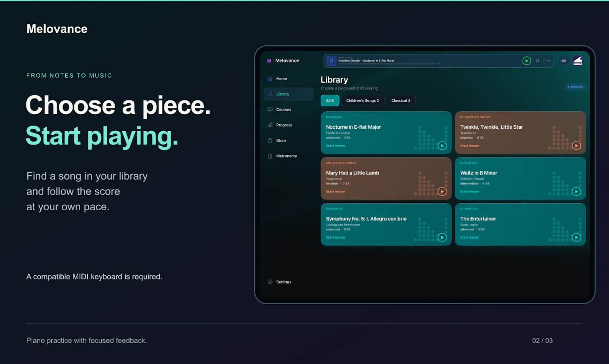Play Mary Had a Little Lamb card button
Image resolution: width=609 pixels, height=364 pixels.
point(442,191)
